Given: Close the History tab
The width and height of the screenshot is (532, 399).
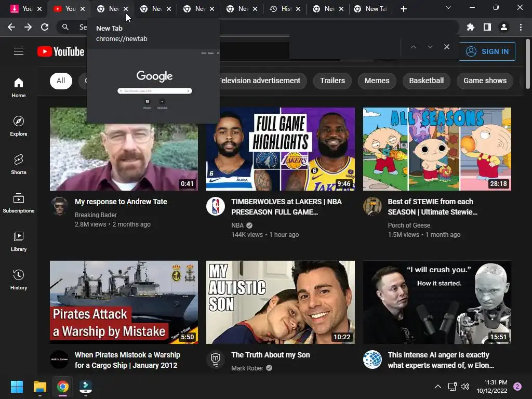Looking at the screenshot, I should pos(298,9).
